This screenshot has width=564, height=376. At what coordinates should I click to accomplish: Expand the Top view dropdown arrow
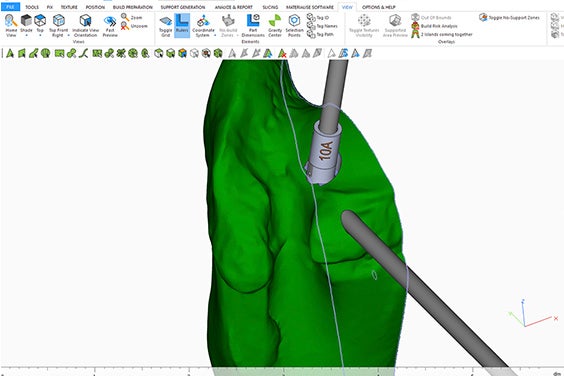tap(40, 36)
